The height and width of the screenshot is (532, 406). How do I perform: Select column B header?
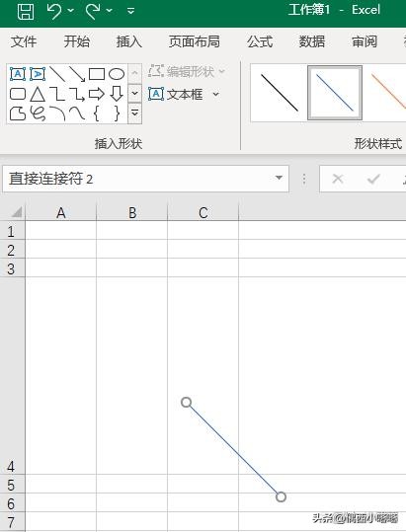[x=132, y=213]
